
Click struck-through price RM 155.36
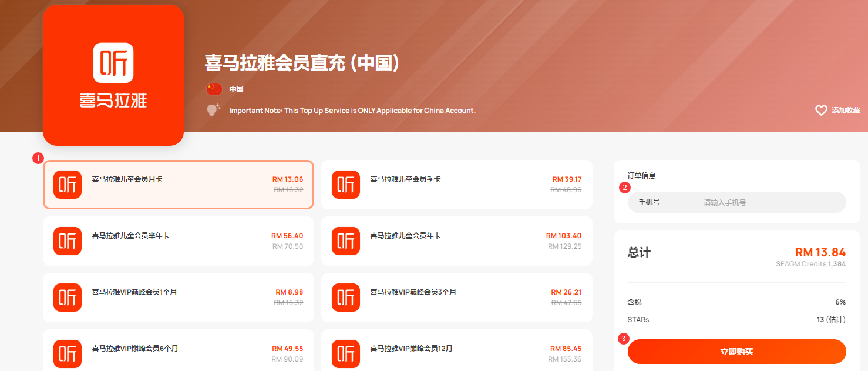click(x=565, y=359)
